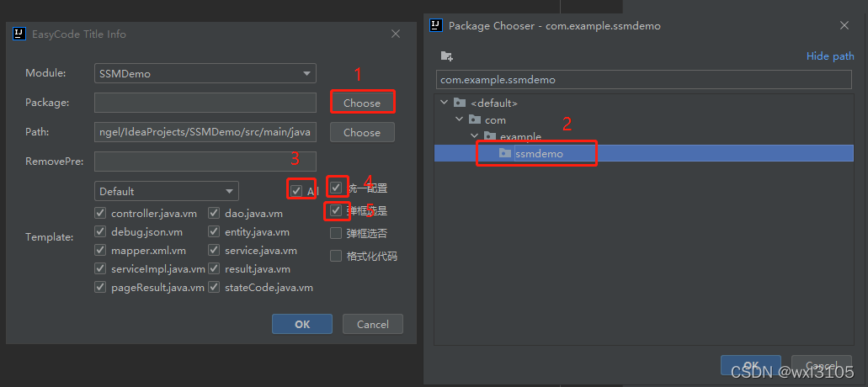Click OK in Package Chooser dialog
868x387 pixels.
click(751, 365)
